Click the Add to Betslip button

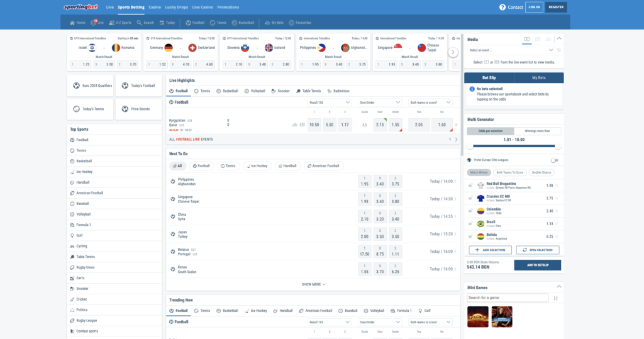(537, 265)
